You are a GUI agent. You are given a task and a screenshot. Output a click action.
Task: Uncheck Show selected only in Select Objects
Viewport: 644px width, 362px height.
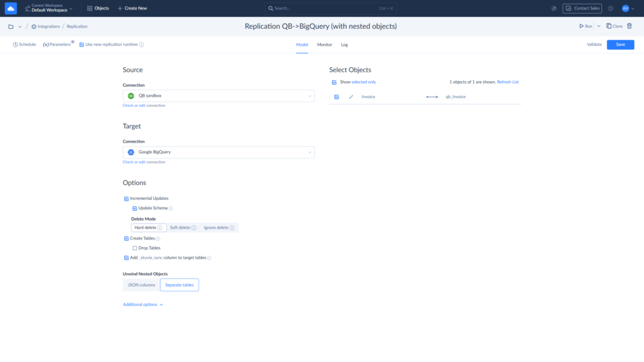tap(333, 82)
